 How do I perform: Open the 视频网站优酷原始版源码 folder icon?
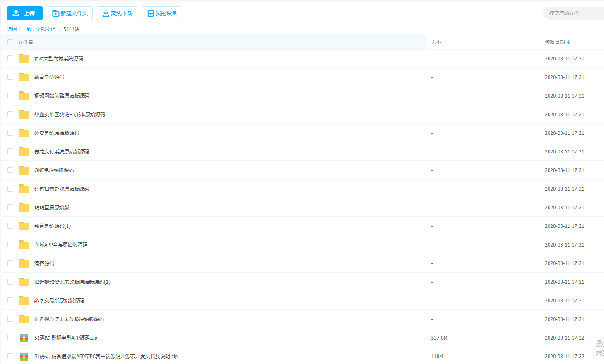[x=24, y=96]
